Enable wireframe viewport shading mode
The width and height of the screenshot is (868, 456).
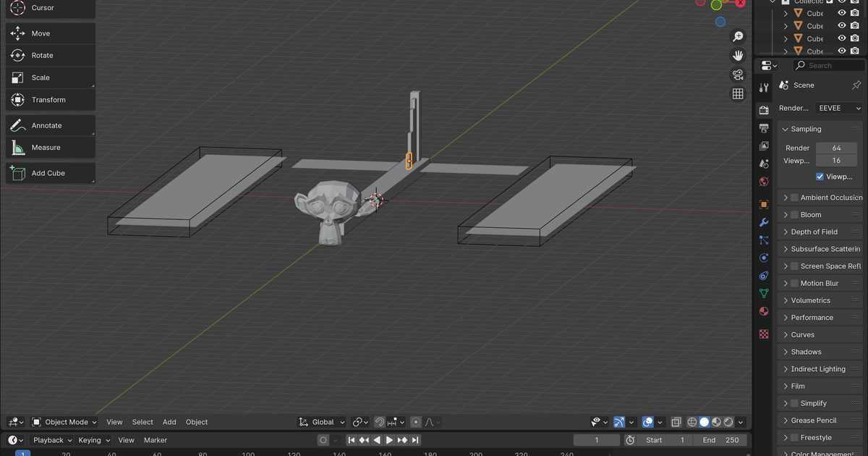[x=692, y=422]
